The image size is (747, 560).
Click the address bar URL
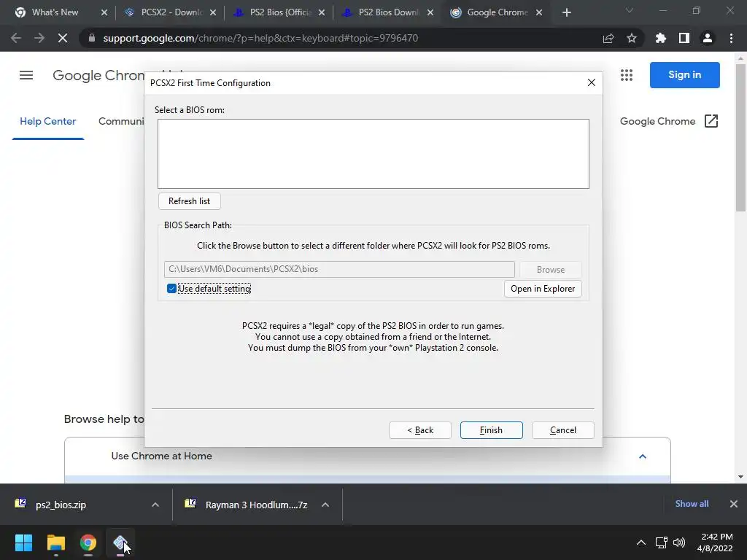click(260, 38)
